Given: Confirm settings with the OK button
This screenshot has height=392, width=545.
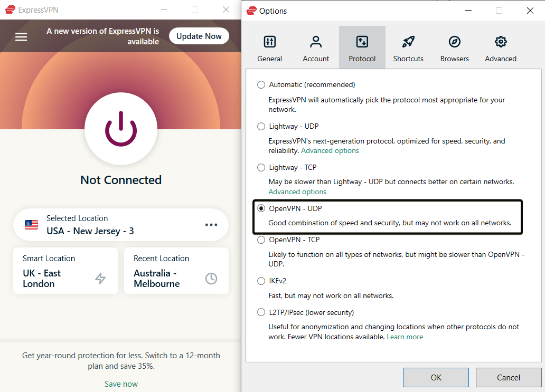Looking at the screenshot, I should point(436,377).
